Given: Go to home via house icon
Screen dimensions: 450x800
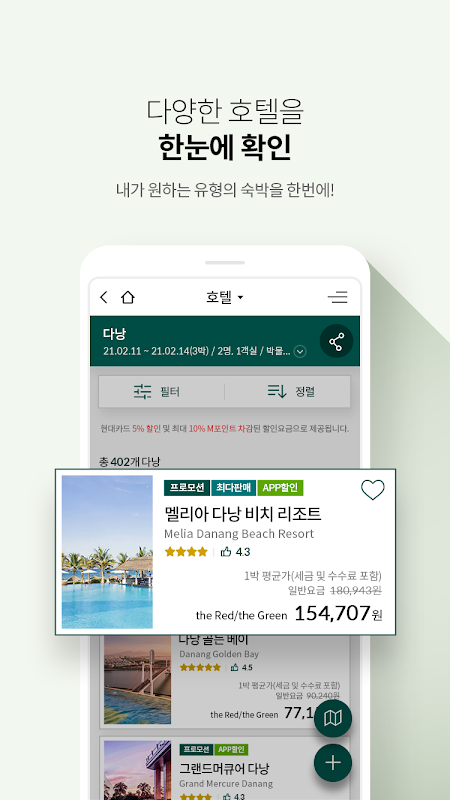Looking at the screenshot, I should click(x=128, y=297).
